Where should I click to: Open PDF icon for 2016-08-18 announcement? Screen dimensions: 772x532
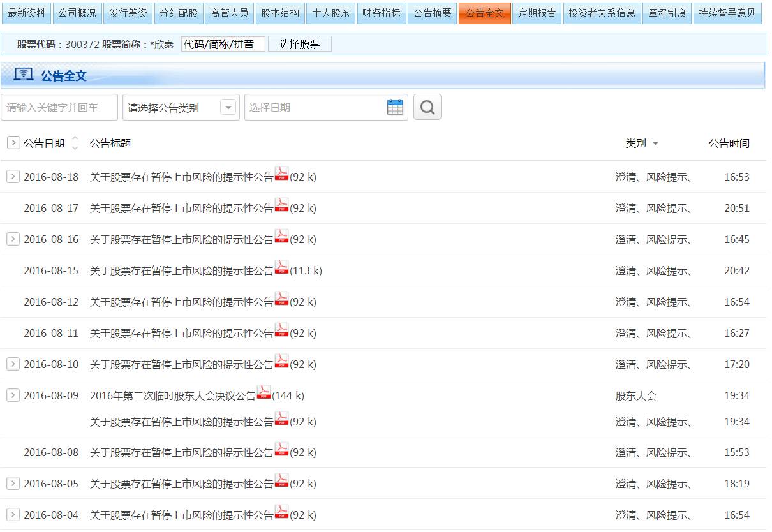coord(281,175)
